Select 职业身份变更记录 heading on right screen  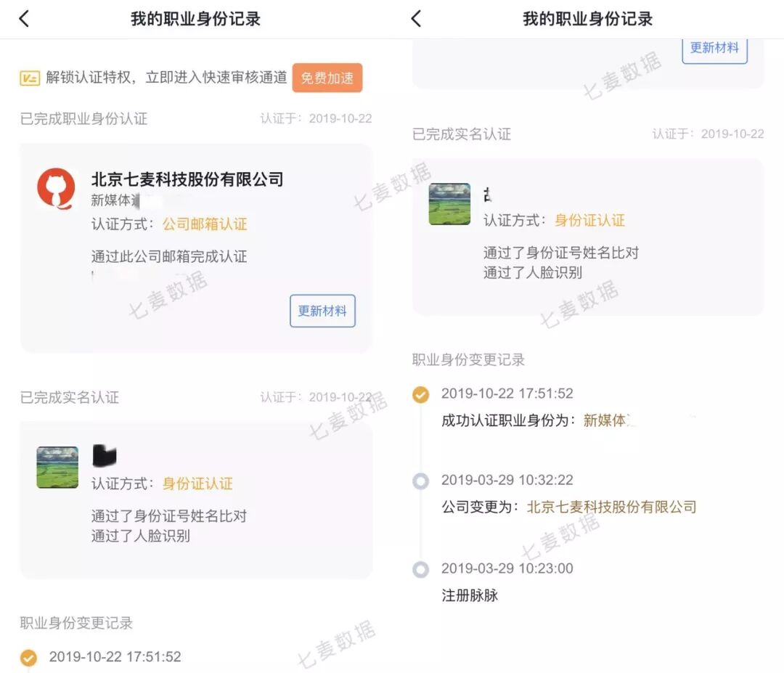[468, 359]
